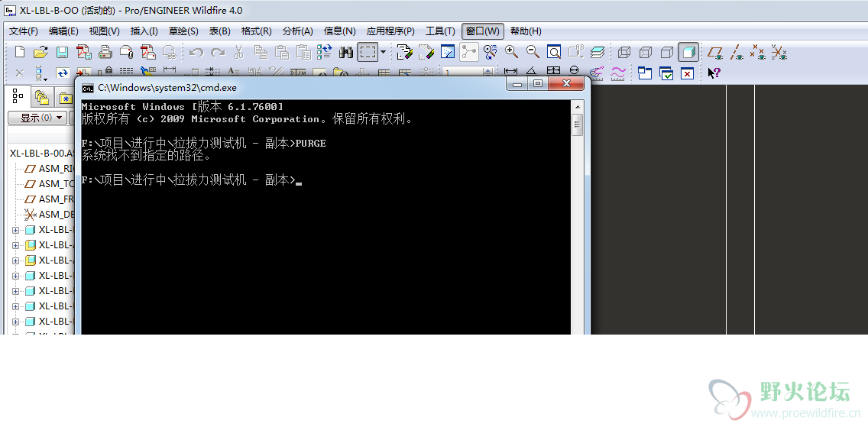868x427 pixels.
Task: Click the pink wavy curve icon
Action: pos(618,73)
